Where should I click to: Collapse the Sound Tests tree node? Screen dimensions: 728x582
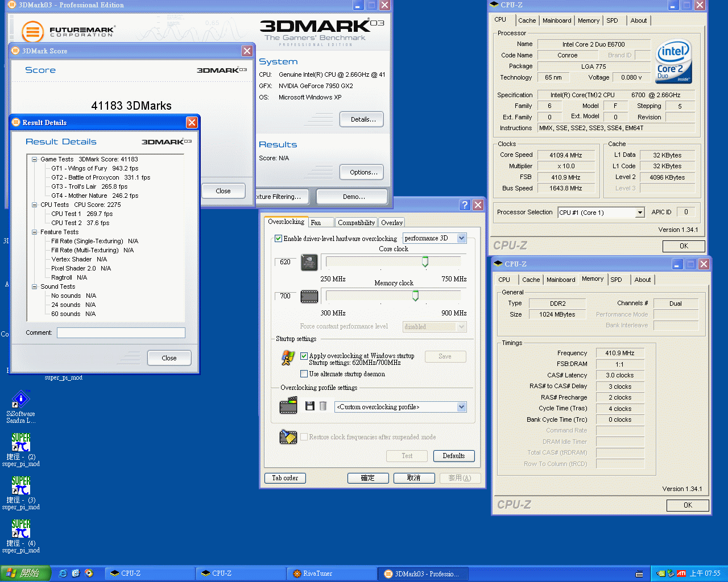pos(34,286)
